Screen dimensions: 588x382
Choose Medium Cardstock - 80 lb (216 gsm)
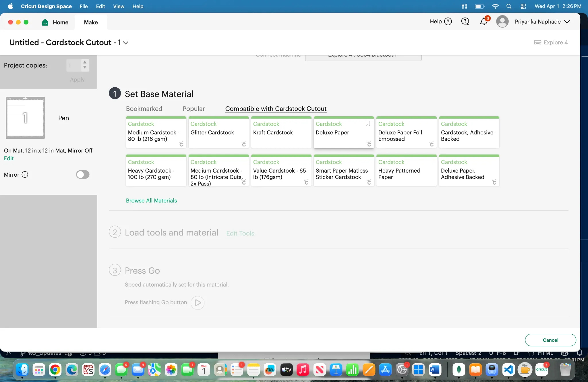click(156, 132)
